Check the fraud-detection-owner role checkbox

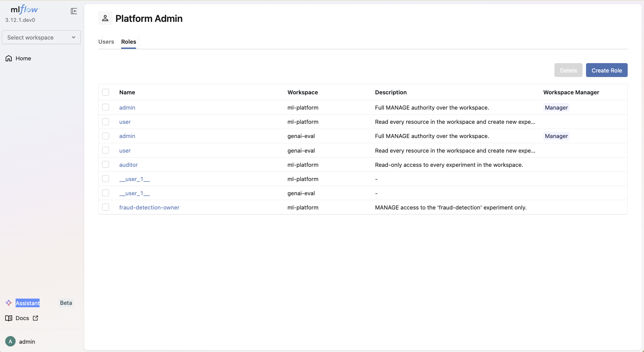click(106, 207)
